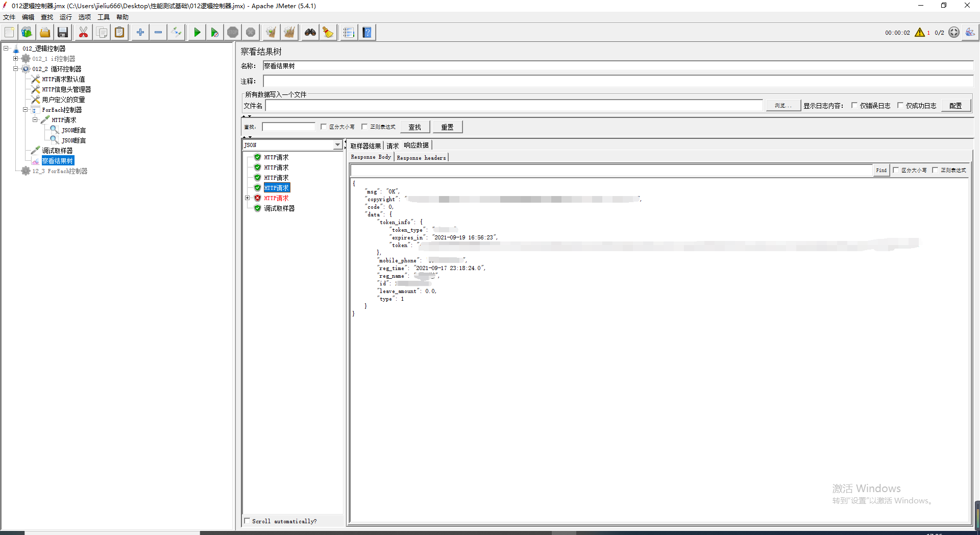Screen dimensions: 980x535
Task: Collapse the 012_逻辑控制器 root node
Action: 6,48
